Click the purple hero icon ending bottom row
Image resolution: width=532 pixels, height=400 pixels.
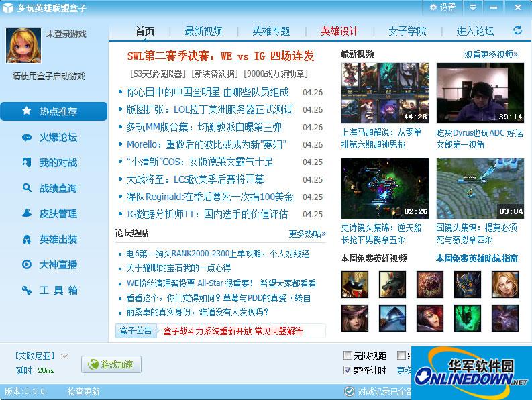point(505,318)
